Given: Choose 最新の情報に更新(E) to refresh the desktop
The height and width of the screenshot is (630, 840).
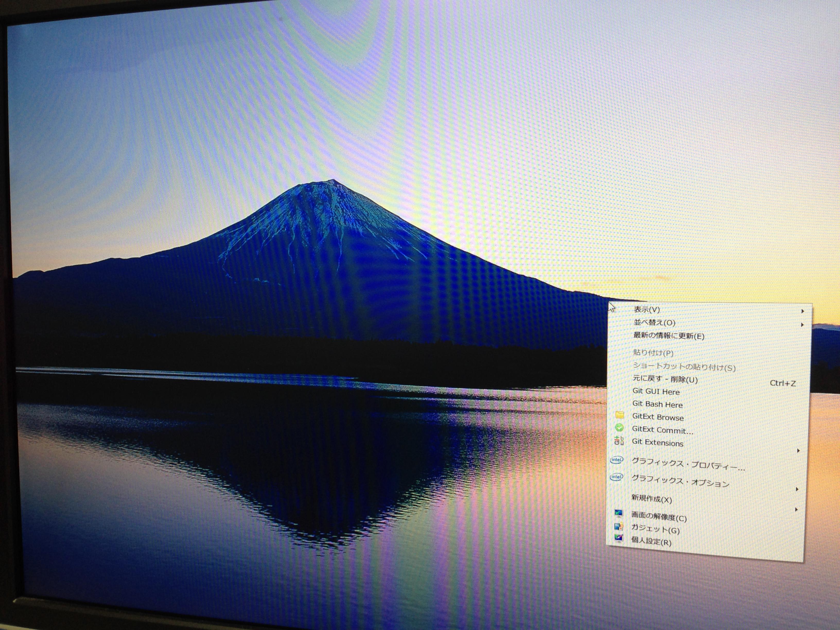Looking at the screenshot, I should pos(669,336).
